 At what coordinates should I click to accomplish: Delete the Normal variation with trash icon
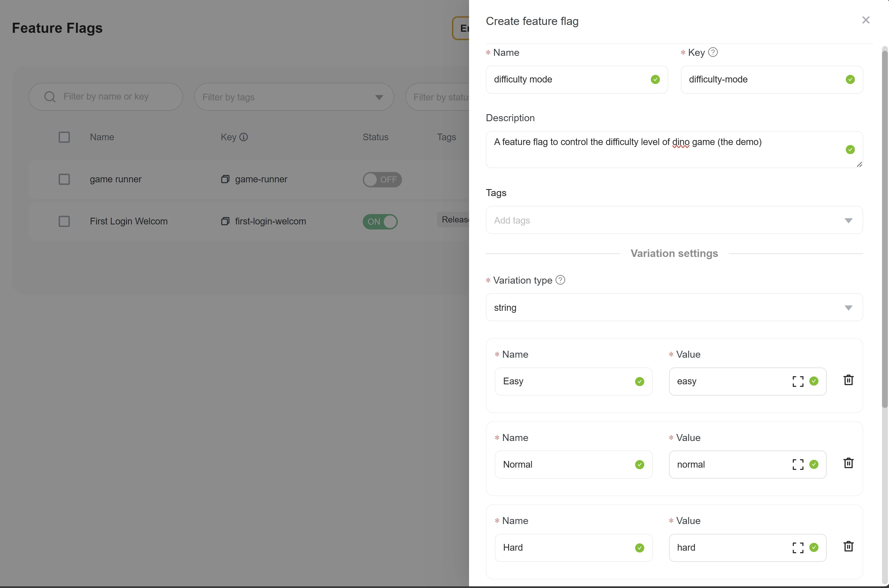click(x=848, y=463)
